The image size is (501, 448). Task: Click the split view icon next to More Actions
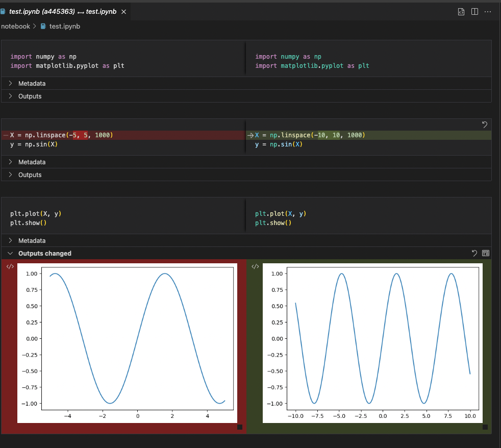[x=475, y=11]
